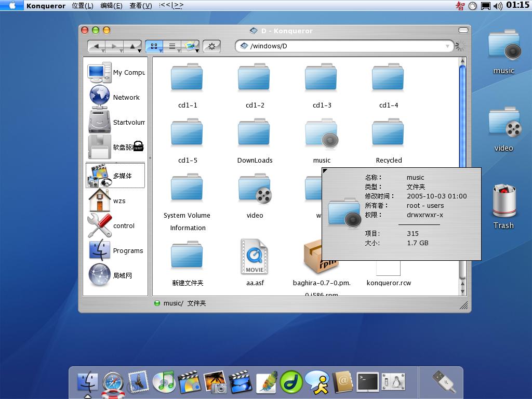Screen dimensions: 532x399
Task: Go back with the left arrow toolbar button
Action: (x=96, y=46)
